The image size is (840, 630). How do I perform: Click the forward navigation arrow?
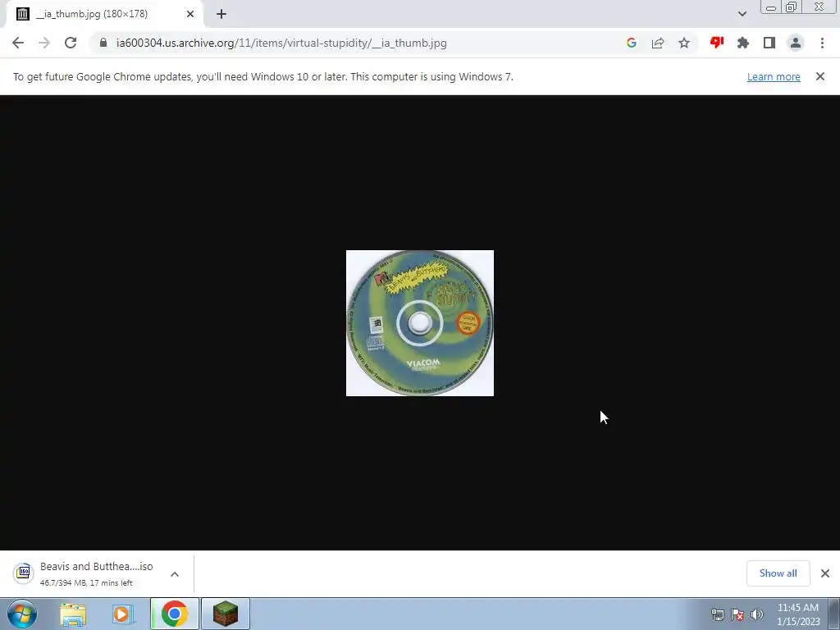(x=44, y=43)
